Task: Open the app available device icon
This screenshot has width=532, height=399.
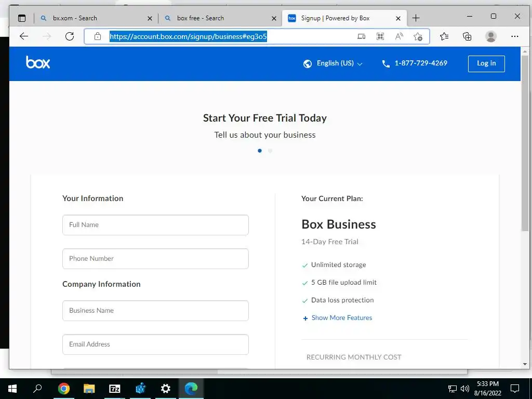Action: [362, 36]
